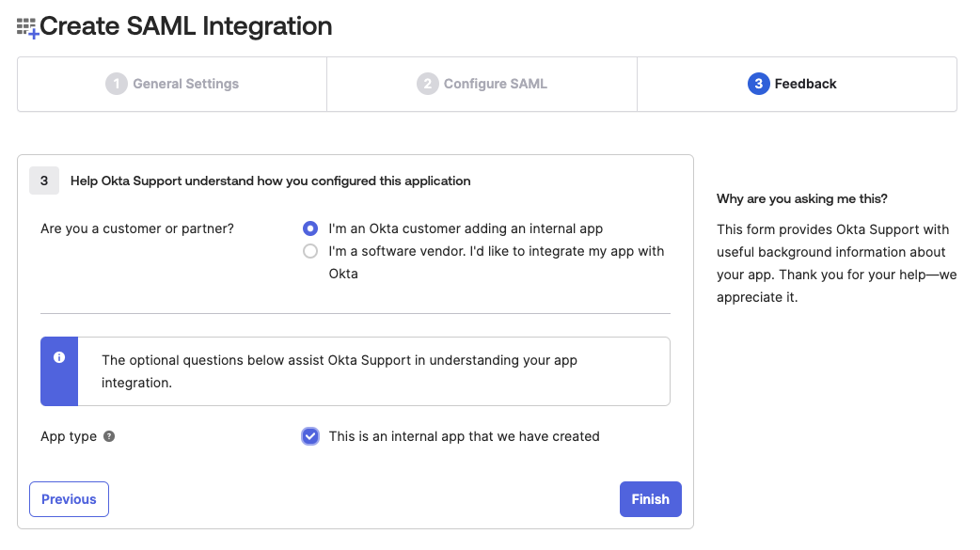The width and height of the screenshot is (980, 550).
Task: Open the Feedback step tab
Action: pos(797,85)
